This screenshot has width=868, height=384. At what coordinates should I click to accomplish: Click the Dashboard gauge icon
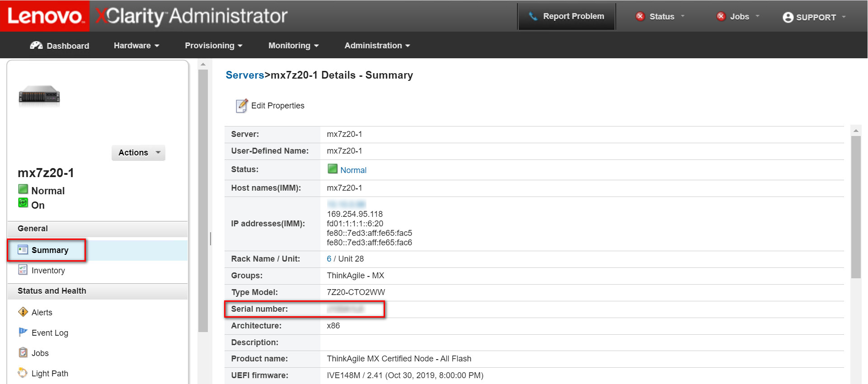click(x=36, y=45)
